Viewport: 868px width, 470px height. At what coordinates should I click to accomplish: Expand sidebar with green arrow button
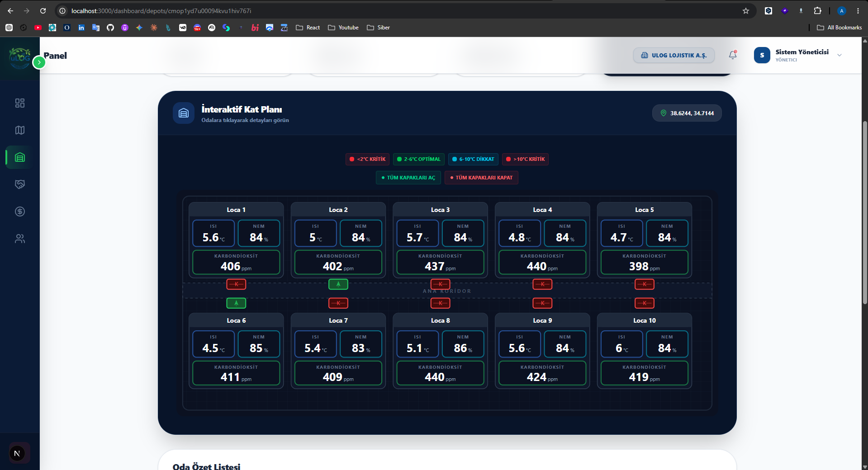tap(39, 62)
